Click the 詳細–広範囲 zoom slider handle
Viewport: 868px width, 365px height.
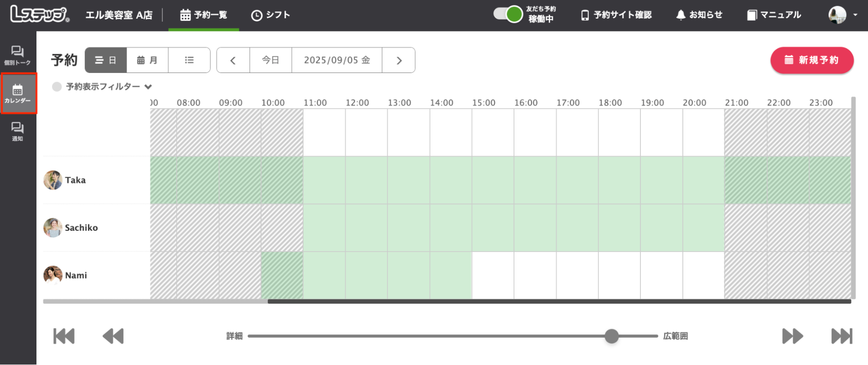611,336
